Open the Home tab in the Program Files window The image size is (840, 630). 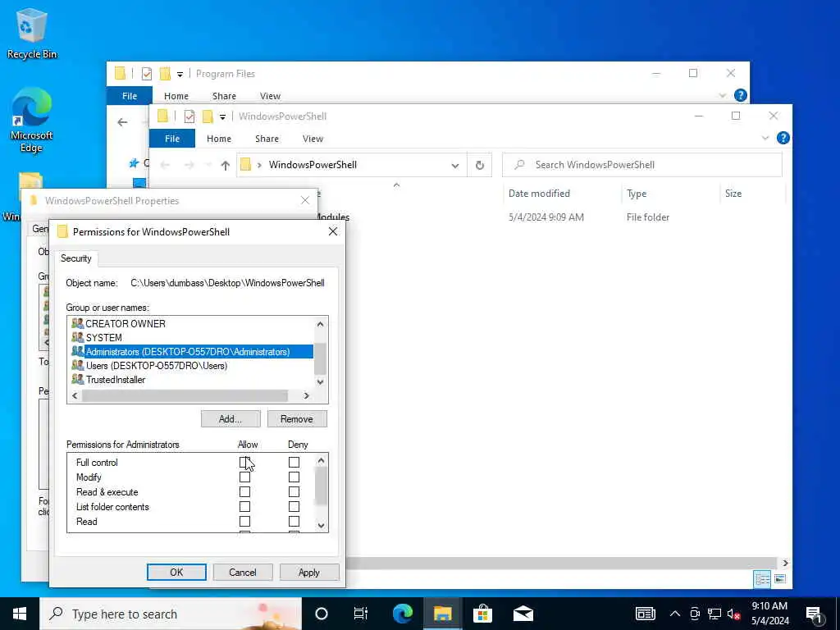176,96
